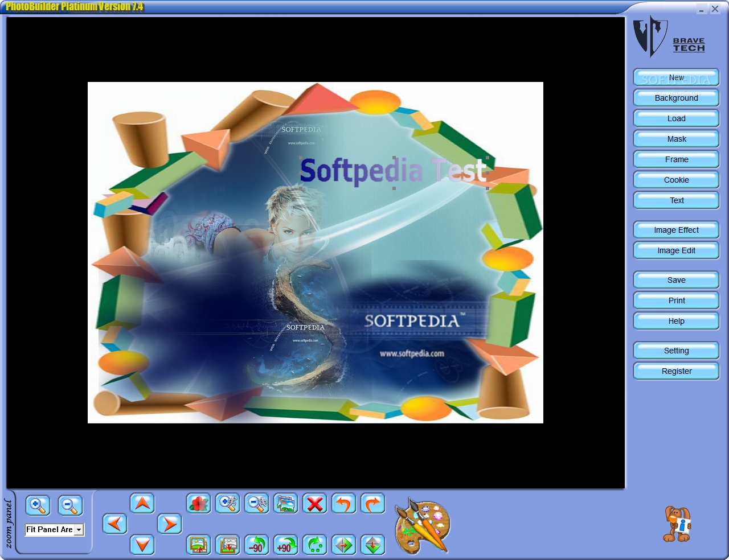Move the image up with the up arrow
This screenshot has height=560, width=729.
click(142, 503)
